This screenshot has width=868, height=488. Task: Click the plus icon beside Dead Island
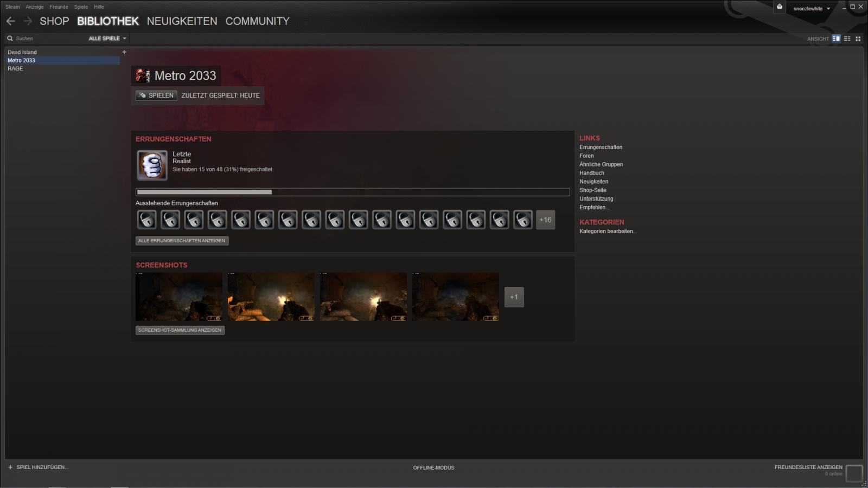(124, 52)
